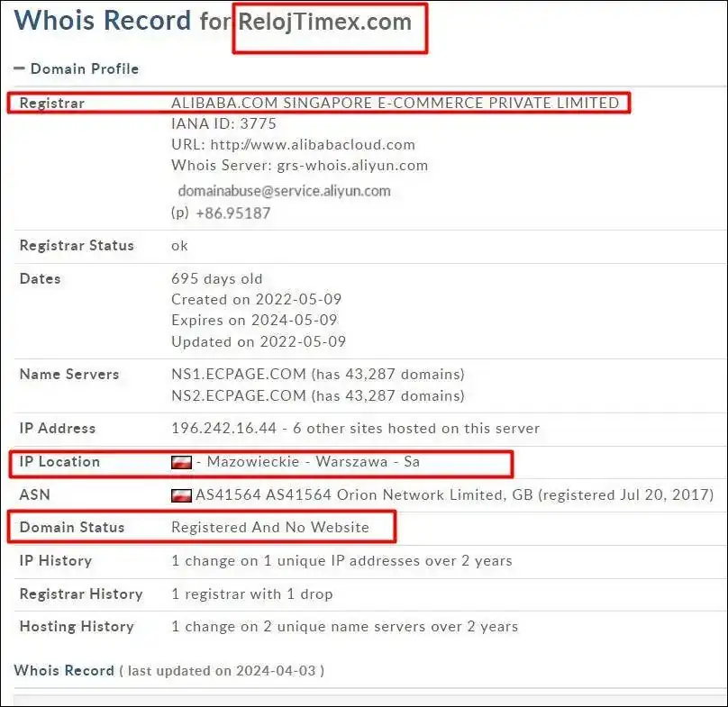The height and width of the screenshot is (707, 728).
Task: Click the Hosting History row label
Action: click(77, 627)
